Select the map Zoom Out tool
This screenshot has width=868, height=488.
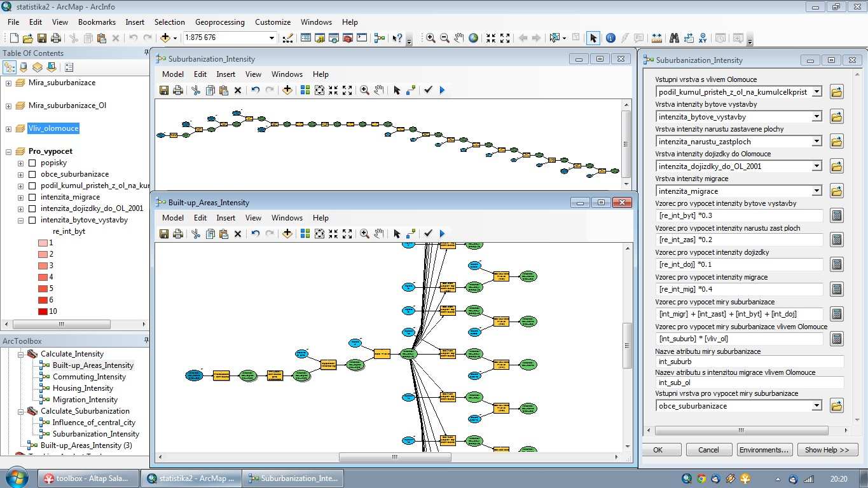pyautogui.click(x=444, y=38)
